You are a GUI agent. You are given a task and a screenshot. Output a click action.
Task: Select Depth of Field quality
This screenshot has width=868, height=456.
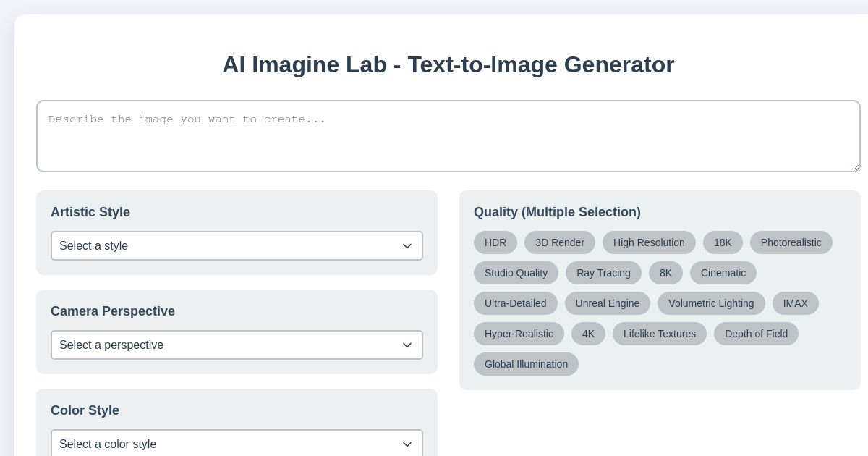(x=756, y=334)
